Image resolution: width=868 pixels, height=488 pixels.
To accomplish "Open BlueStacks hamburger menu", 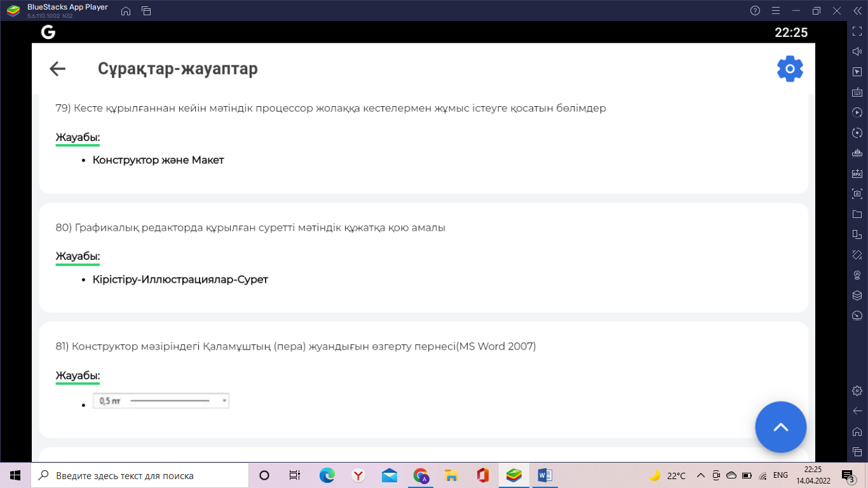I will point(775,11).
